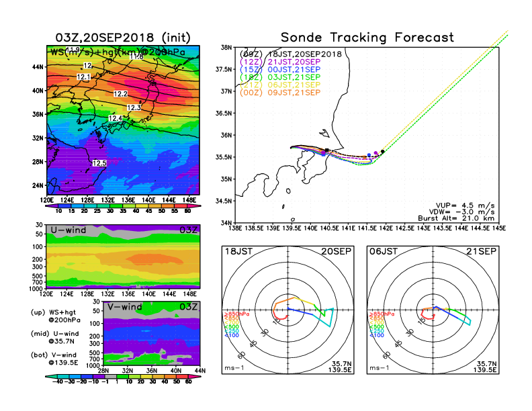Viewport: 532px width, 411px height.
Task: Click the title "03Z,20SEP2018 (init)"
Action: [x=123, y=38]
